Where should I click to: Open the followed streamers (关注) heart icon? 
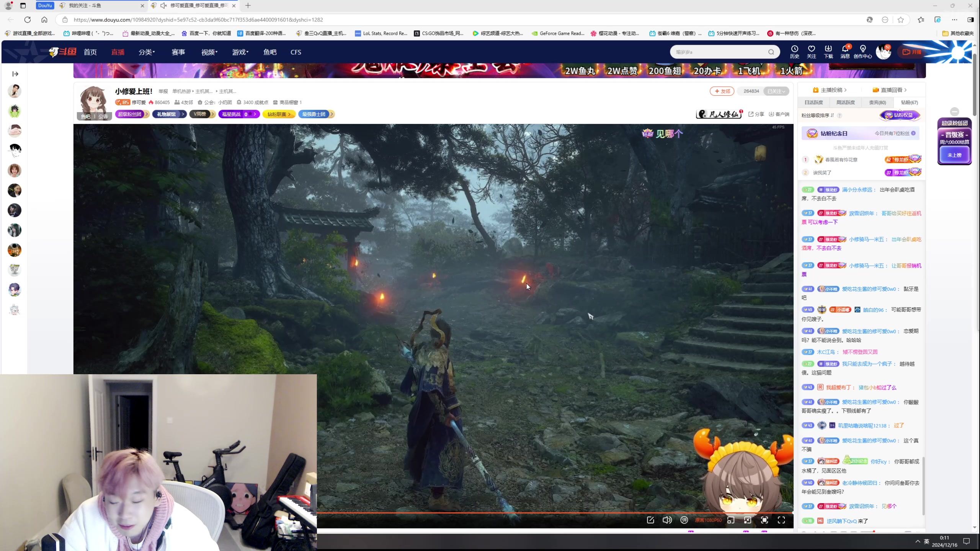click(x=811, y=52)
